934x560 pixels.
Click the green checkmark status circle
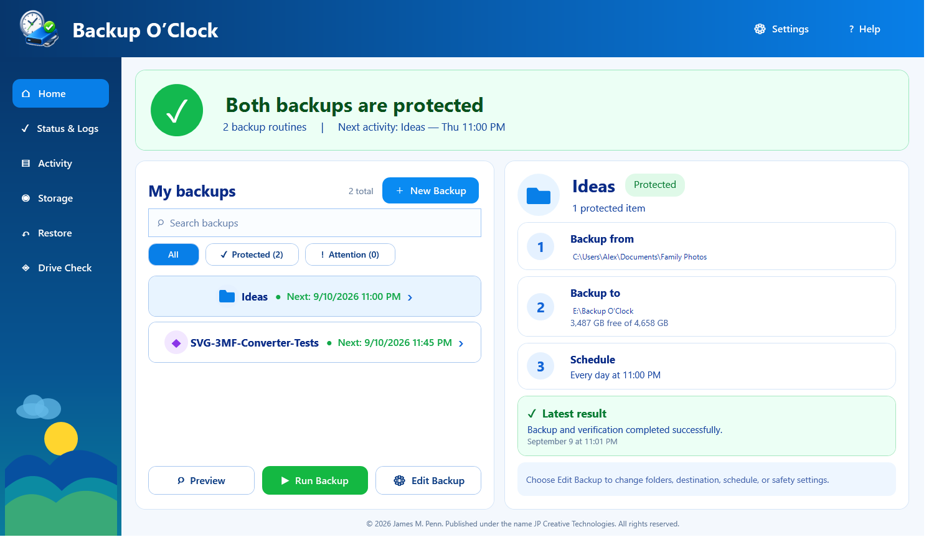click(177, 110)
